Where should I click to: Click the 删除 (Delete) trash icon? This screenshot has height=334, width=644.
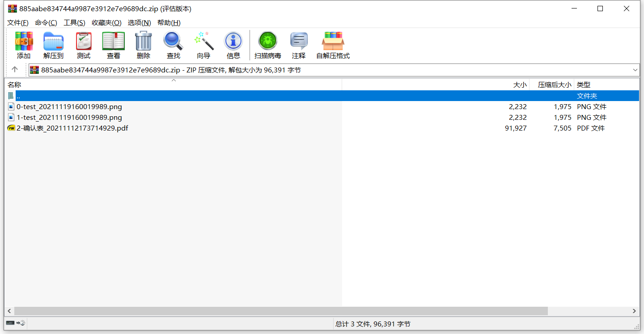(x=143, y=45)
